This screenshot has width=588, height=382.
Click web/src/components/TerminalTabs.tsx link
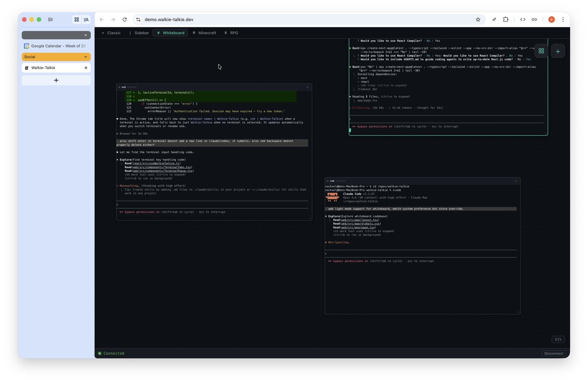tap(162, 167)
